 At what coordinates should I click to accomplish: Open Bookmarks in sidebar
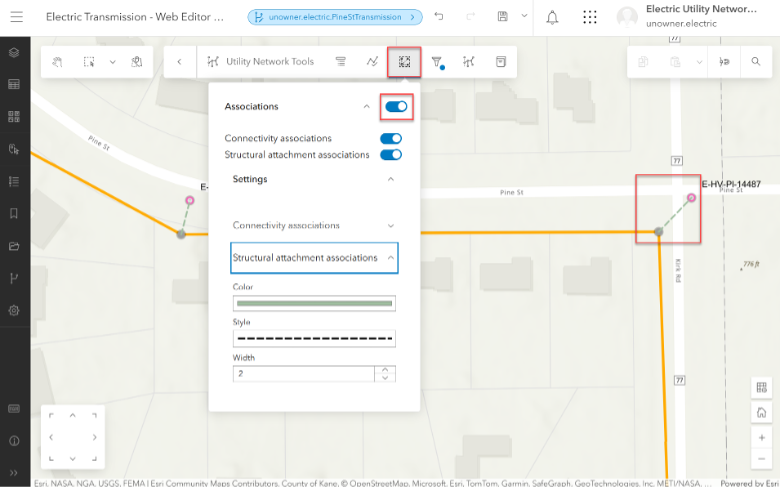point(14,214)
